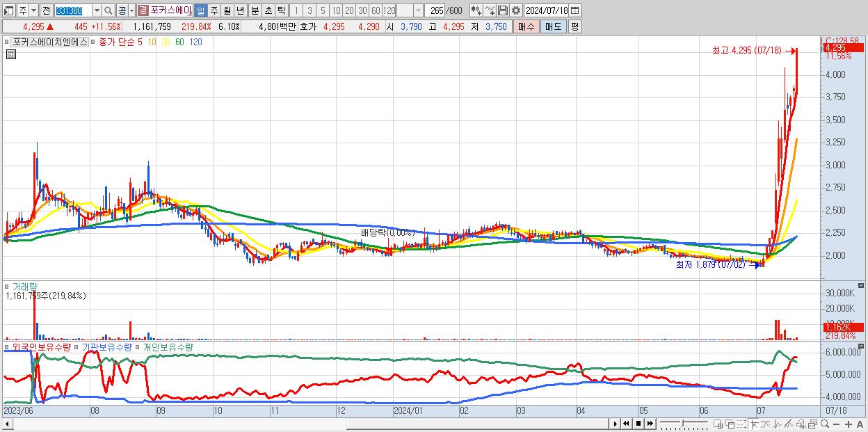Screen dimensions: 868x432
Task: Click the add chart region icon in bottom bar
Action: point(718,424)
